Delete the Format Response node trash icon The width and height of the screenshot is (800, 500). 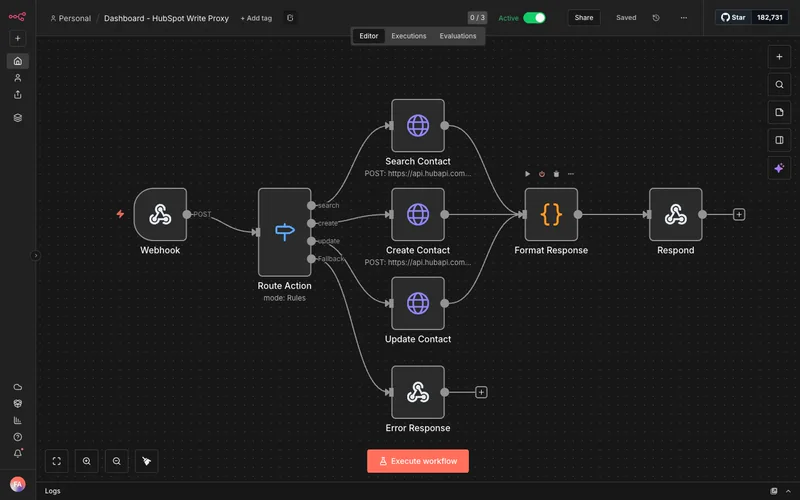556,174
